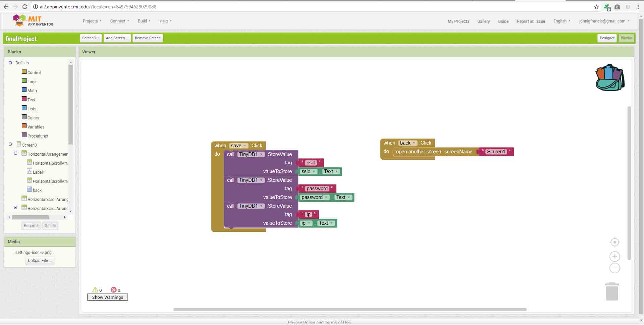
Task: Select the "Screen1" text block
Action: [496, 152]
